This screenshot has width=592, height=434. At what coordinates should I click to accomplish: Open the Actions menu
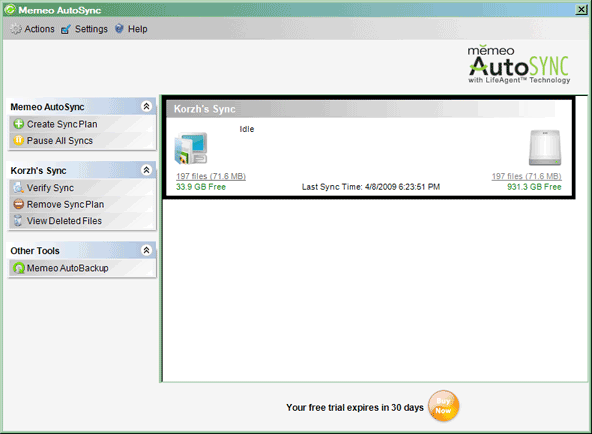point(39,29)
